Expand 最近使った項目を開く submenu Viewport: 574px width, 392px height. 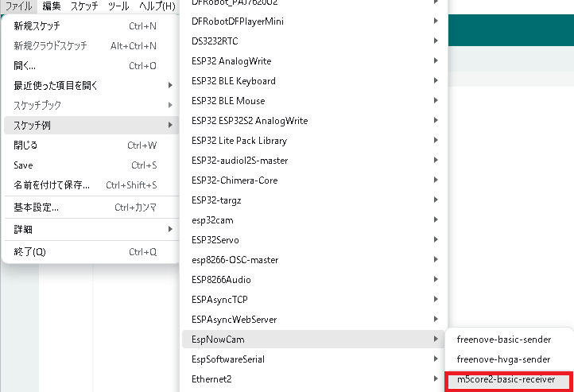(x=91, y=86)
